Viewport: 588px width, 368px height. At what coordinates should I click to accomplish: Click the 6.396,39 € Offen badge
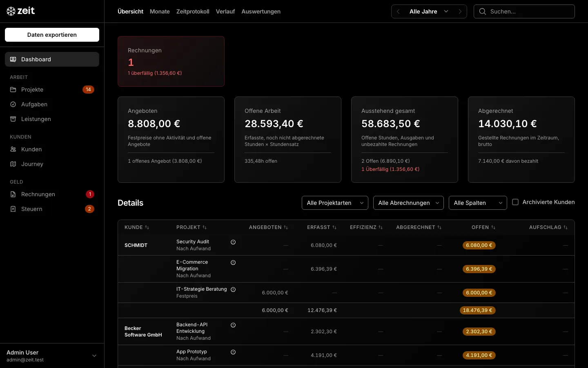(479, 269)
